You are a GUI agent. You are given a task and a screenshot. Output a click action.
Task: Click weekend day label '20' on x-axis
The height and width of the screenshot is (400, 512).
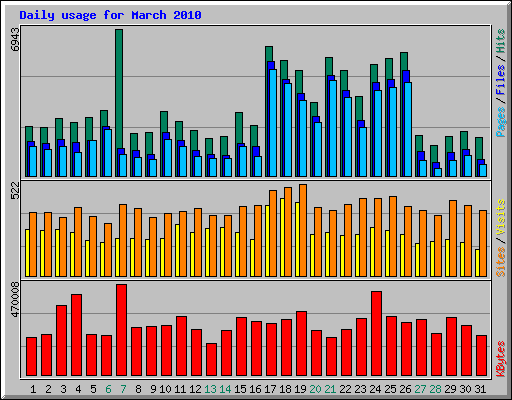315,389
